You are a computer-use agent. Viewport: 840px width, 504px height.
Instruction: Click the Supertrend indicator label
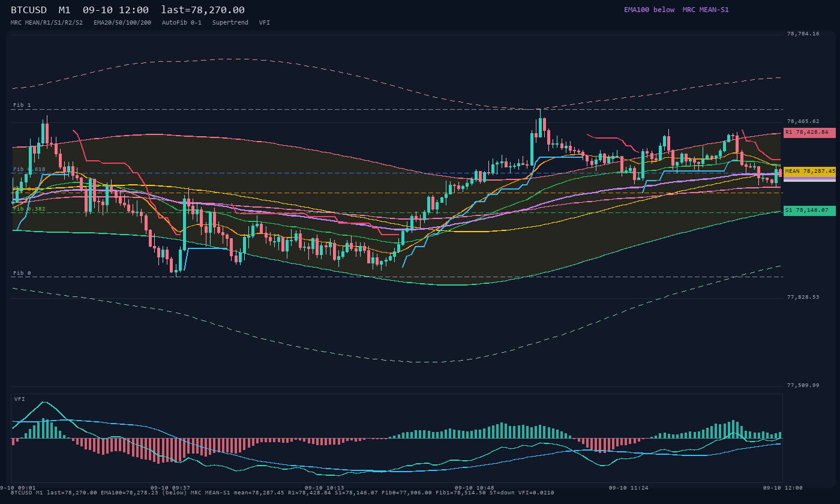coord(230,22)
